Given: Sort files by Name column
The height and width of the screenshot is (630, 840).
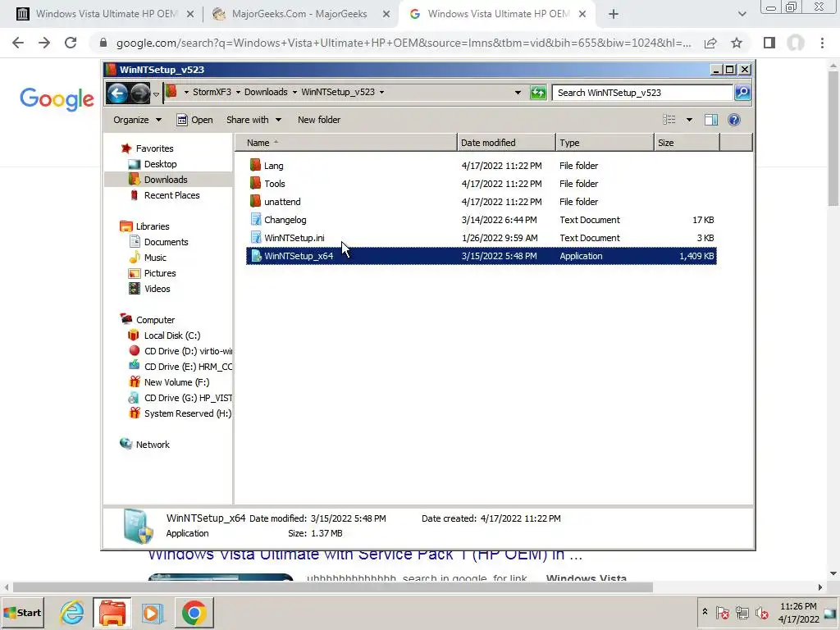Looking at the screenshot, I should pos(346,143).
